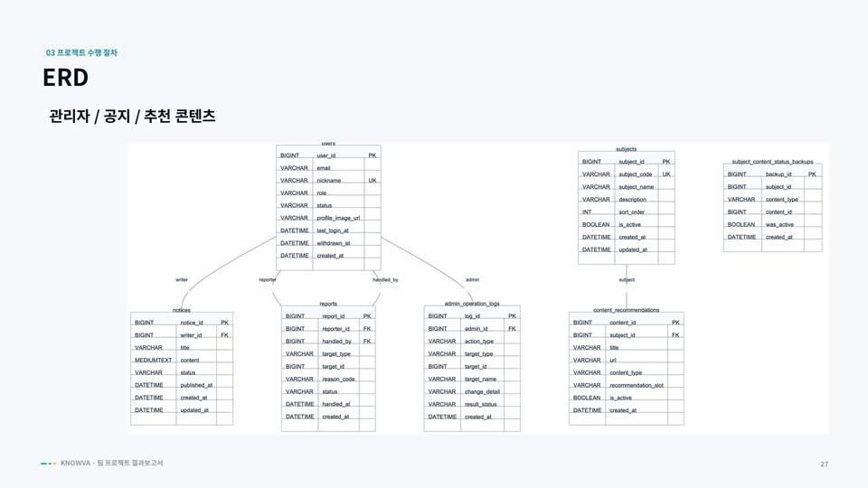
Task: Select the 'published_at' column name
Action: (196, 385)
